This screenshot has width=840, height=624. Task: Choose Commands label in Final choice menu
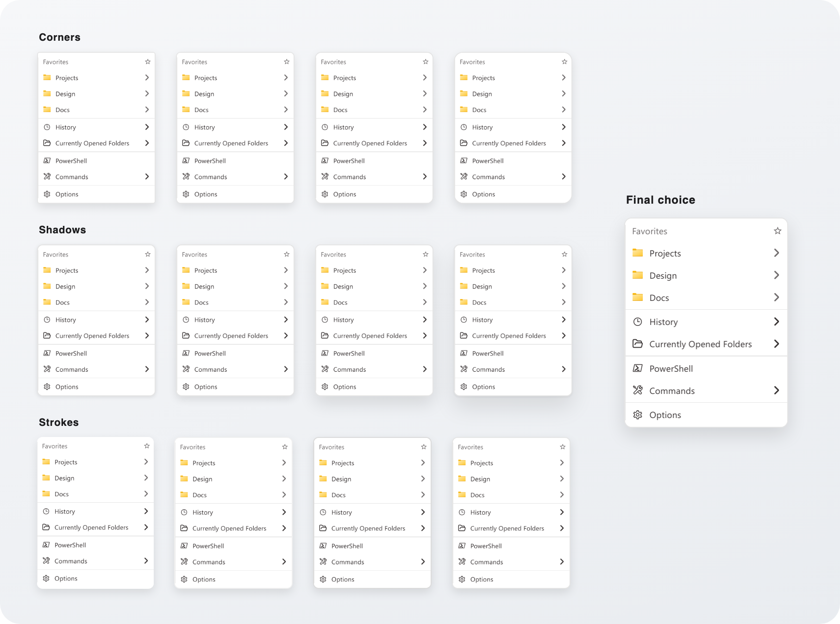click(x=672, y=391)
